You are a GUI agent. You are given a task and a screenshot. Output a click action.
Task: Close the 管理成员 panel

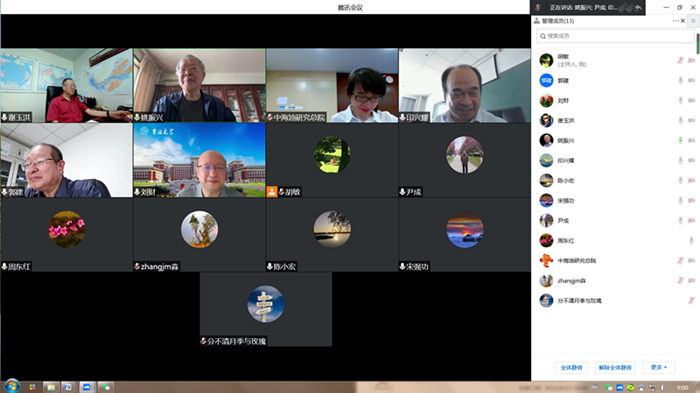(x=683, y=21)
